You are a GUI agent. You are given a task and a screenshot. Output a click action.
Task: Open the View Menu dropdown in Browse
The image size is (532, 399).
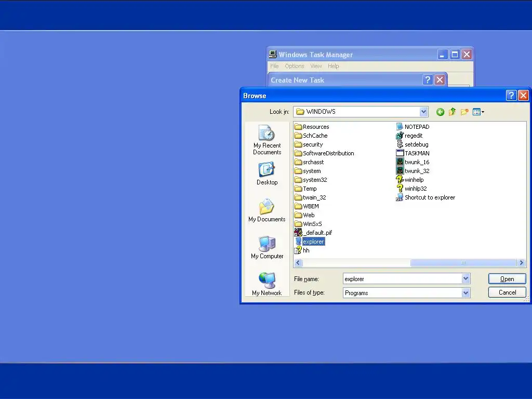478,112
